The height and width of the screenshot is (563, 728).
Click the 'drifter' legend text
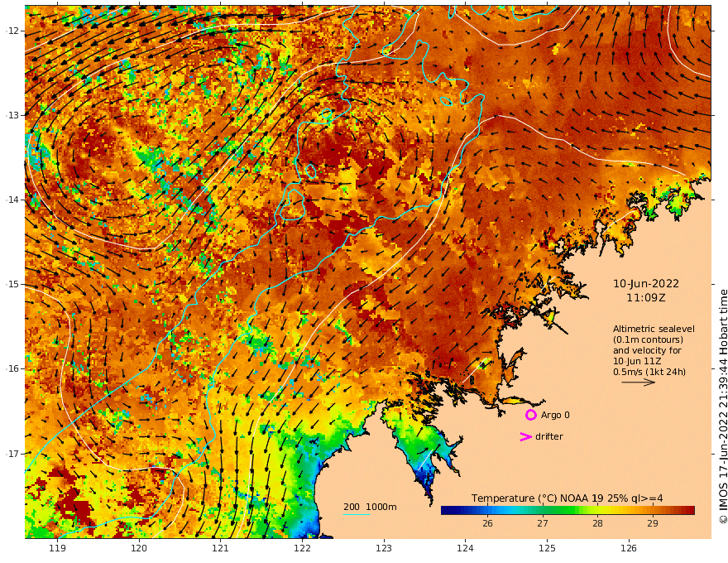549,436
